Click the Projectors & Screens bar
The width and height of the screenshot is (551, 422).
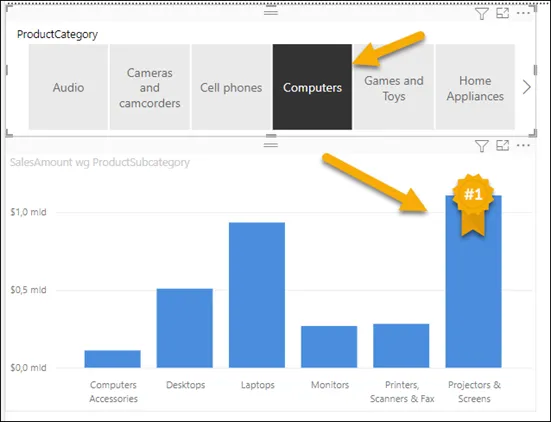[x=473, y=281]
